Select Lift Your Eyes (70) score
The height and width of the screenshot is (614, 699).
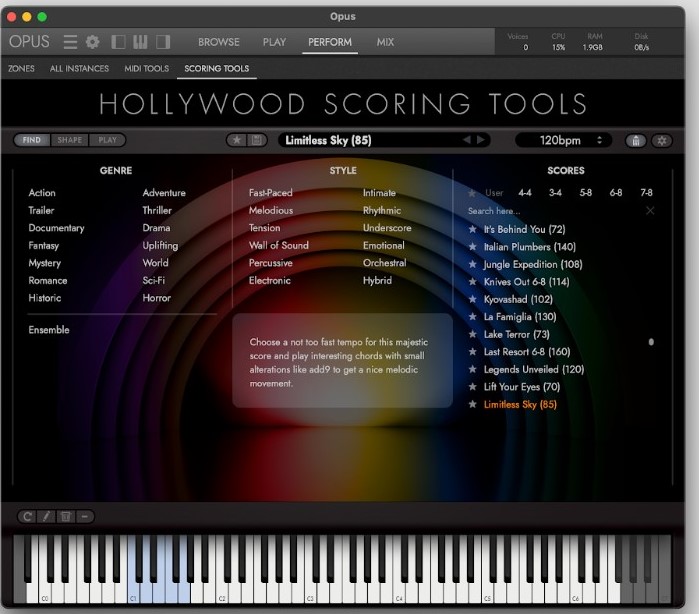[522, 387]
